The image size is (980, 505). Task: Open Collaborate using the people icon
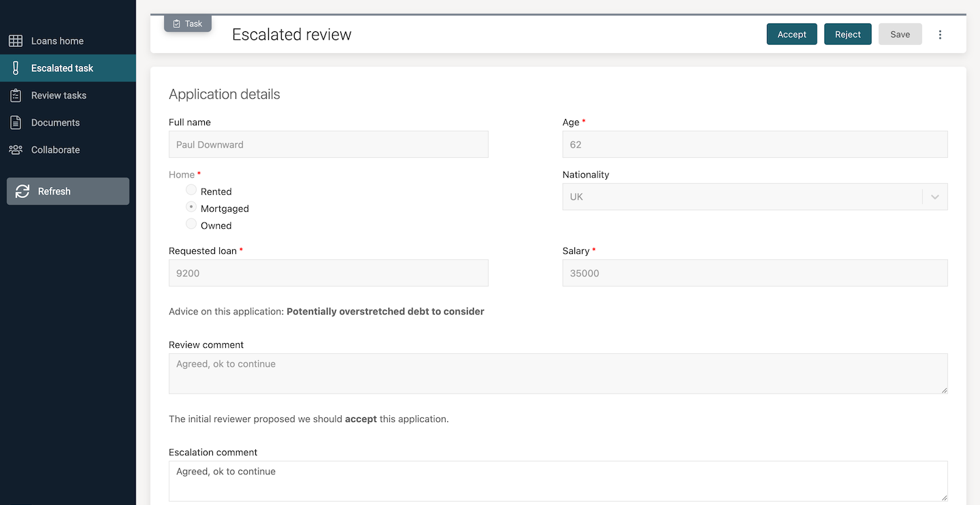coord(14,150)
